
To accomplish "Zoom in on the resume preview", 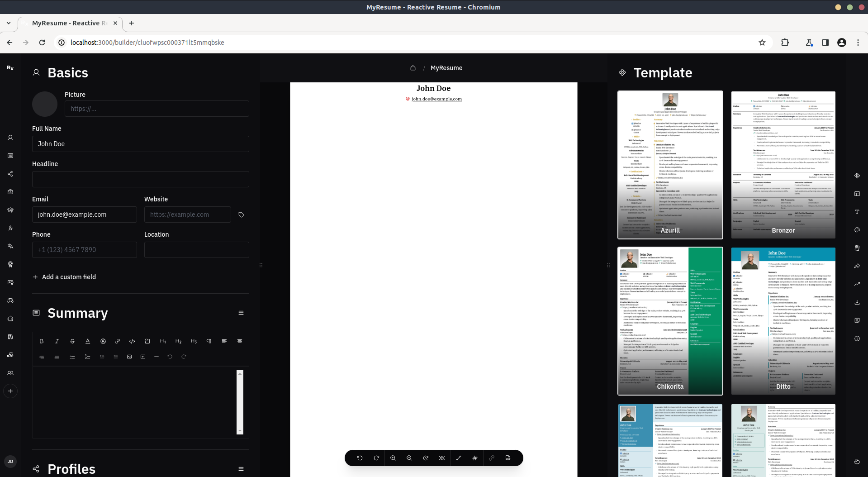I will coord(393,458).
